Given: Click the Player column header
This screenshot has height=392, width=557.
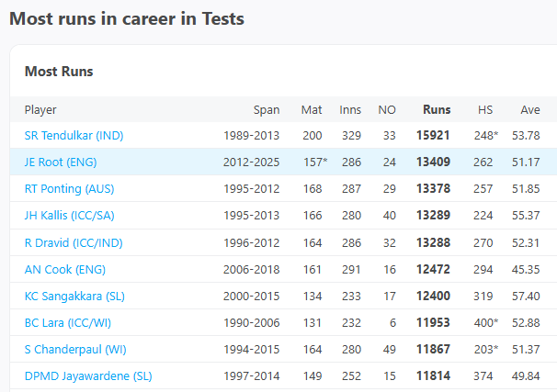Looking at the screenshot, I should [x=40, y=110].
